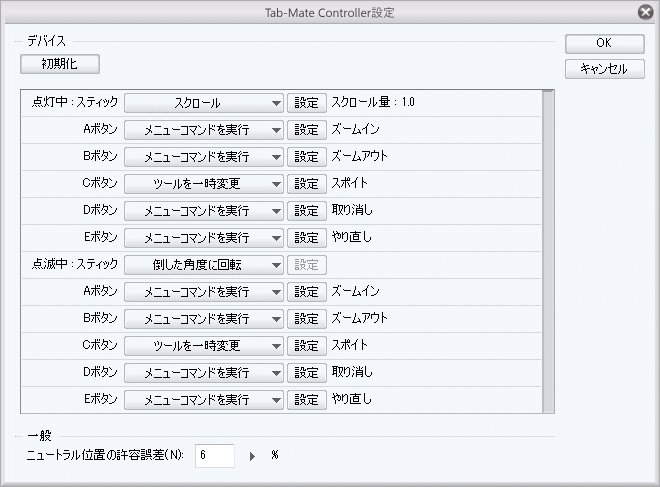
Task: Click the OK button
Action: pos(604,43)
